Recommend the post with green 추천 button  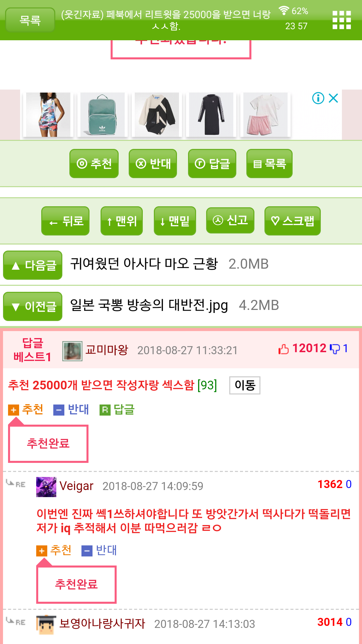tap(94, 163)
